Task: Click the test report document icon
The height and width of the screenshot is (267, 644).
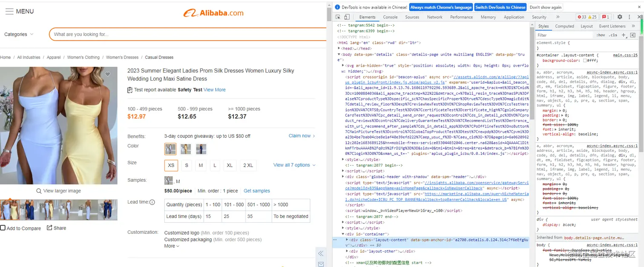Action: (130, 90)
